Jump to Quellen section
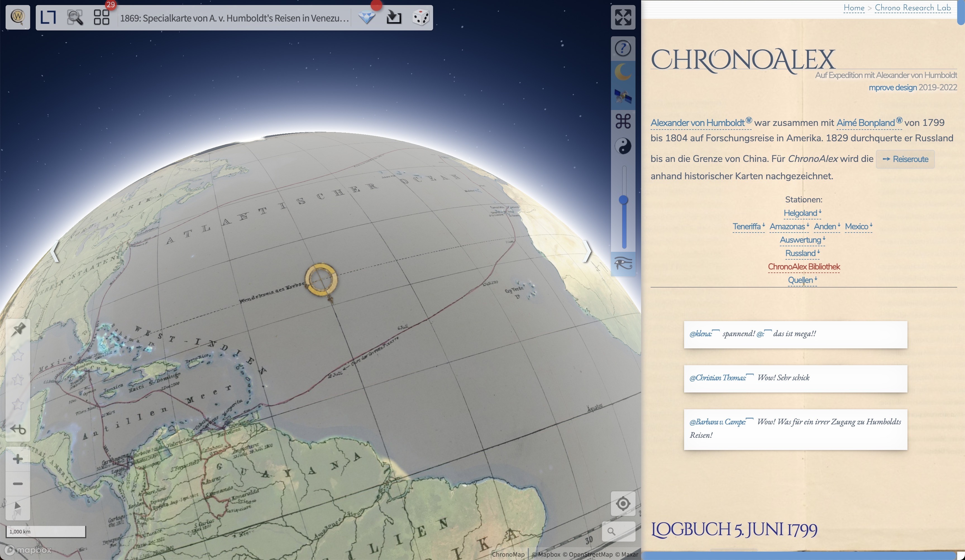The width and height of the screenshot is (965, 560). [x=802, y=280]
